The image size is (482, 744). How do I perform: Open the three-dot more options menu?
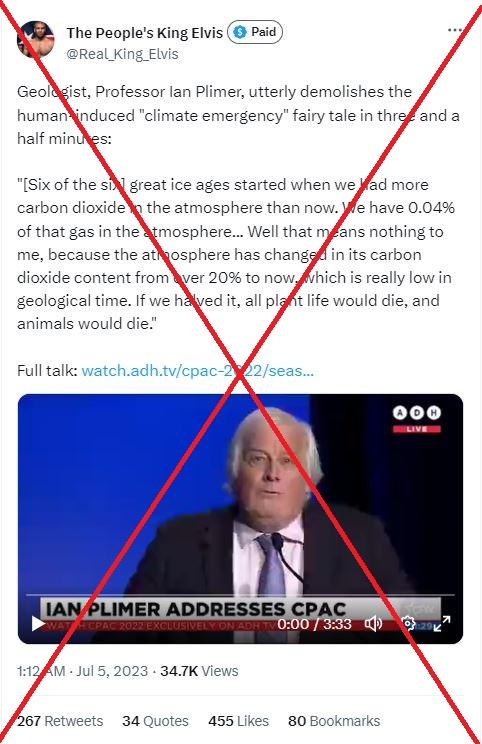click(454, 30)
